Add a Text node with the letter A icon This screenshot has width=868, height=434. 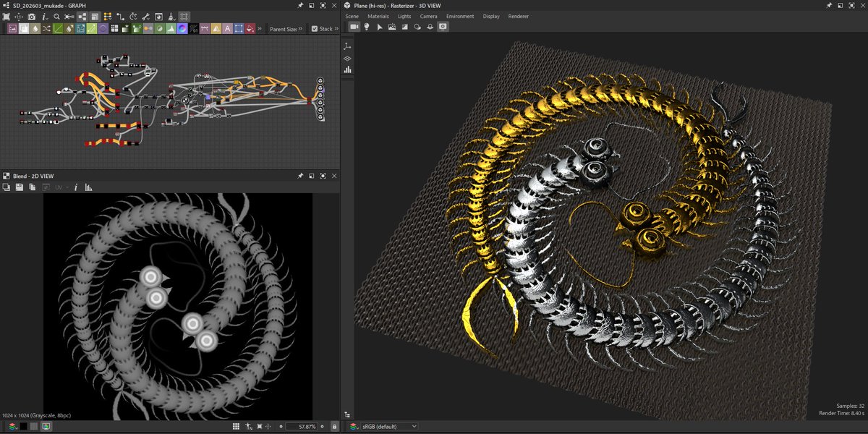227,29
